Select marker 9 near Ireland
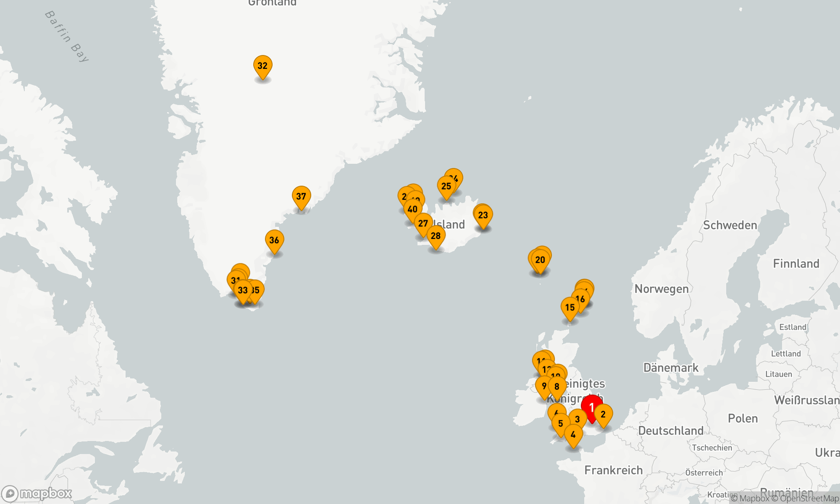The height and width of the screenshot is (504, 840). [x=544, y=386]
